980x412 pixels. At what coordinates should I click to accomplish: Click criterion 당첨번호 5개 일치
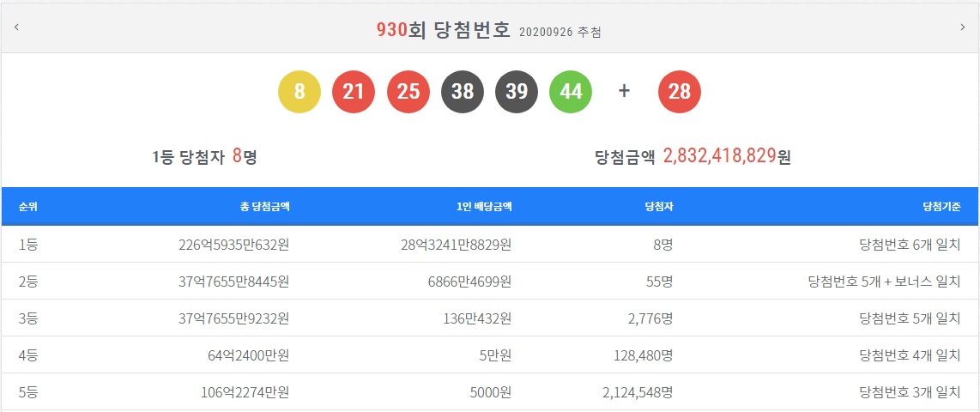coord(910,318)
